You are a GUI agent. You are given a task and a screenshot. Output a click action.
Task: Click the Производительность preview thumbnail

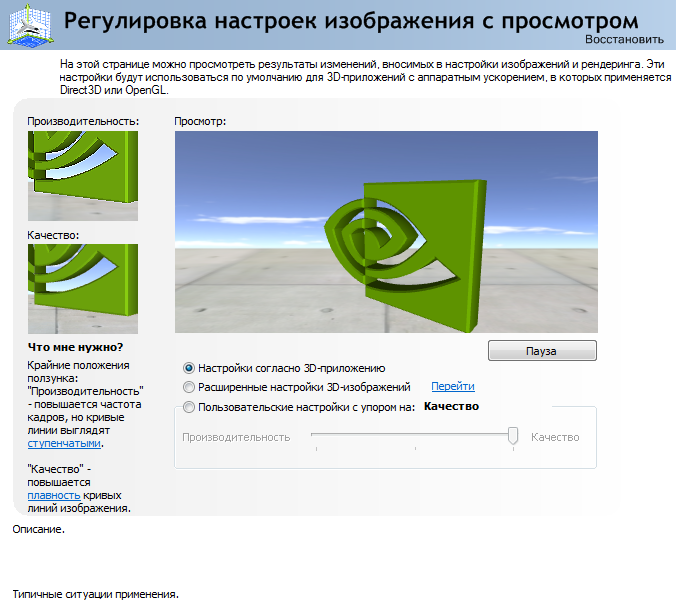coord(83,176)
